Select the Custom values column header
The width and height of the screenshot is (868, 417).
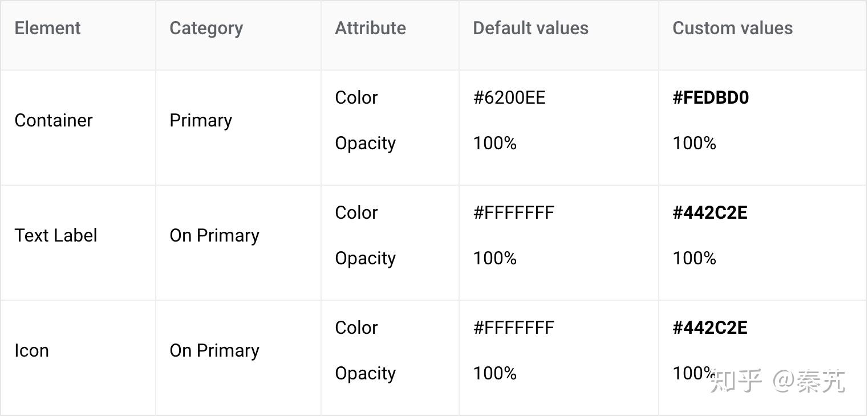tap(732, 28)
